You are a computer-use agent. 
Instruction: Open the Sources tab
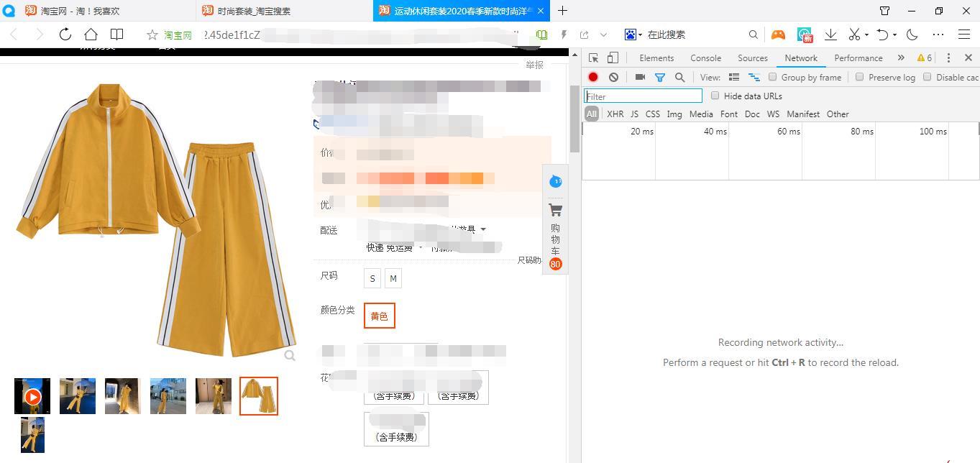coord(753,58)
